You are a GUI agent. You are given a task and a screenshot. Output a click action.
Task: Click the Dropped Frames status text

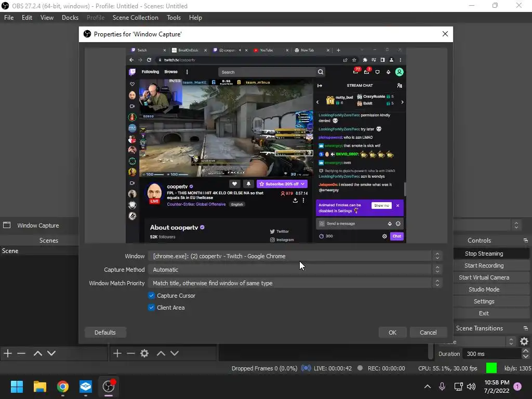[264, 368]
